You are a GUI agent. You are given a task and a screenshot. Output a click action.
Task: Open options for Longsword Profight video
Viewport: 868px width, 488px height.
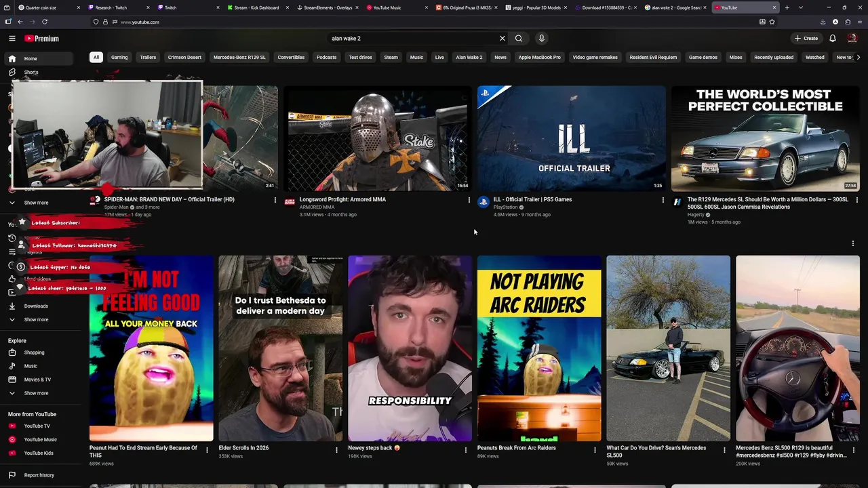(469, 200)
